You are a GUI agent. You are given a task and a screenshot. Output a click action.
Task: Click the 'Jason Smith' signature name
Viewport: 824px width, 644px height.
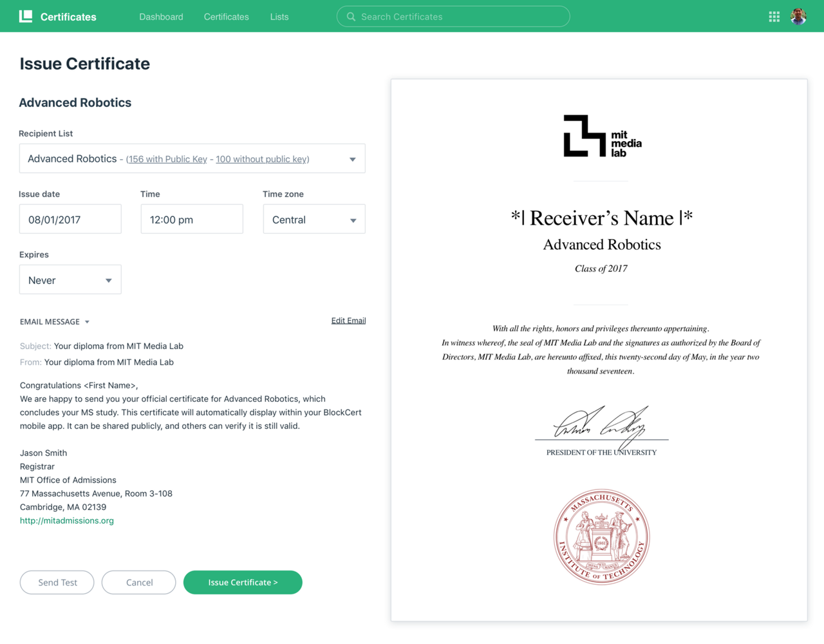[44, 453]
